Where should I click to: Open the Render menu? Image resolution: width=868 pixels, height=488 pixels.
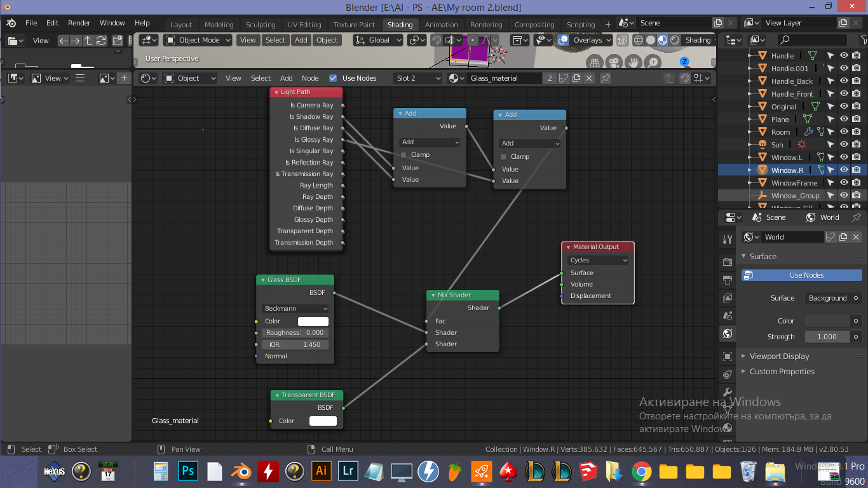tap(79, 23)
